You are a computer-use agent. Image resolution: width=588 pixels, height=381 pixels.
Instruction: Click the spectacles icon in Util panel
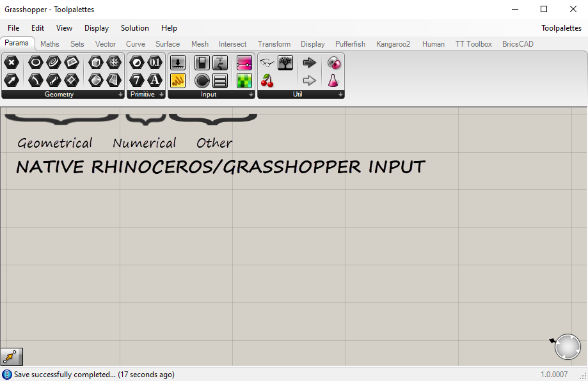(x=267, y=62)
